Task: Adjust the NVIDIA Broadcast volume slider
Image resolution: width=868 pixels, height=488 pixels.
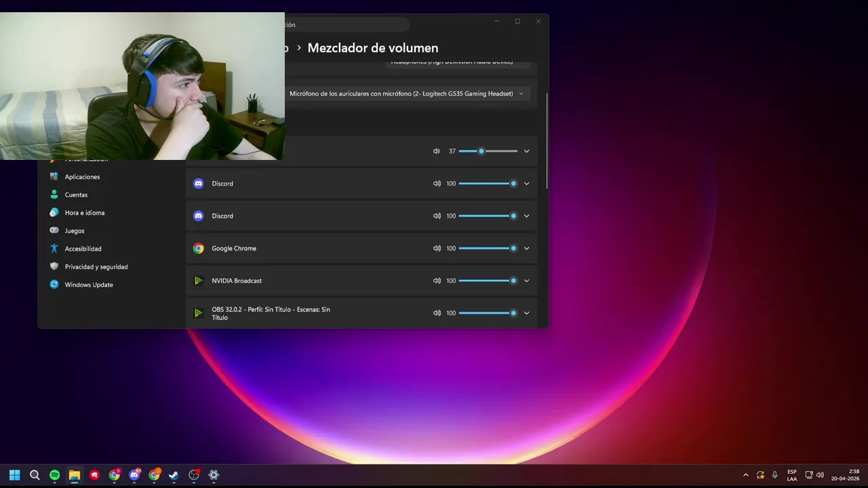Action: 488,281
